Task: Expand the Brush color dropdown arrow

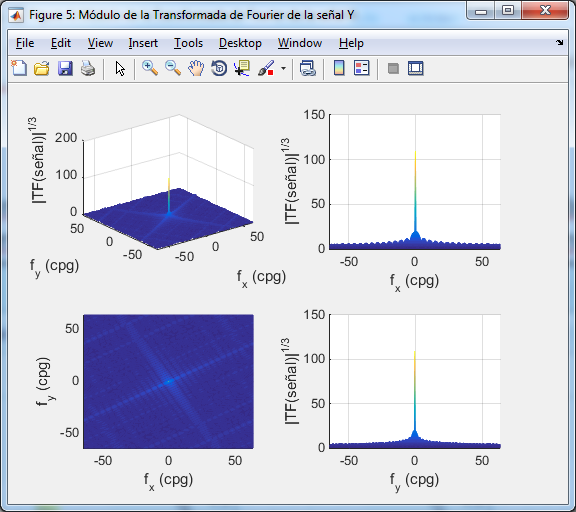Action: point(283,68)
